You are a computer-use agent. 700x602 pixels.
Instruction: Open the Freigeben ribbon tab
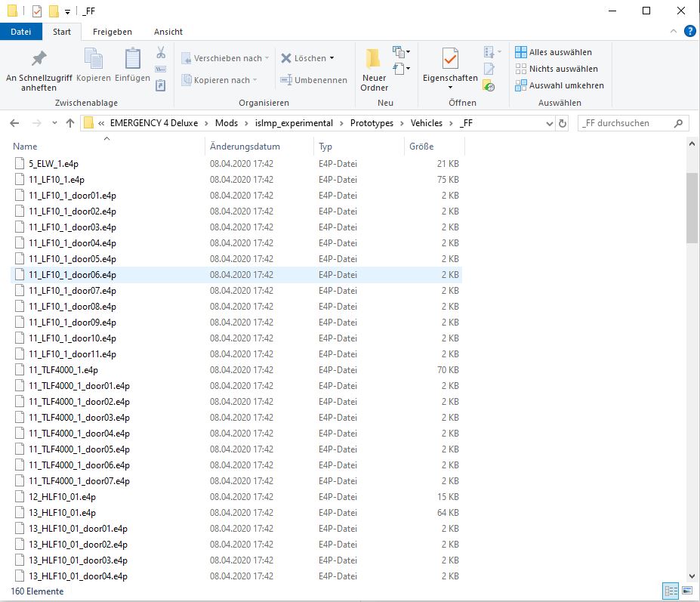pyautogui.click(x=112, y=32)
